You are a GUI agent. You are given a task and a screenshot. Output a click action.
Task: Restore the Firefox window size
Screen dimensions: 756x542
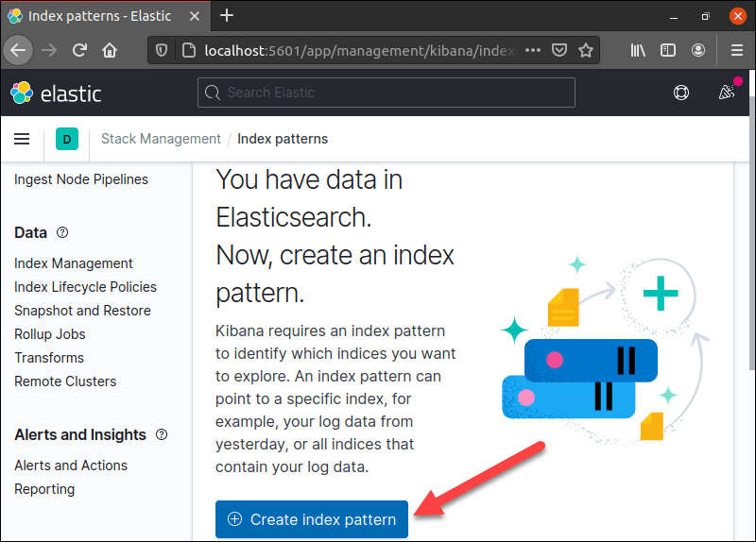(x=705, y=16)
